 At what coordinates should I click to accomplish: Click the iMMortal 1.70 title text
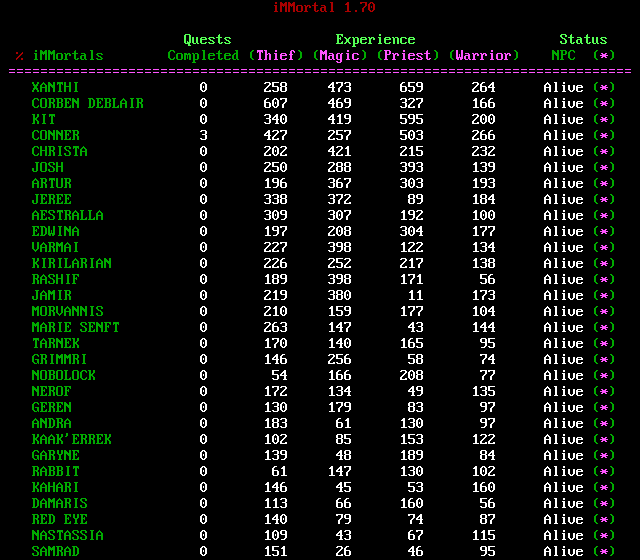point(323,7)
